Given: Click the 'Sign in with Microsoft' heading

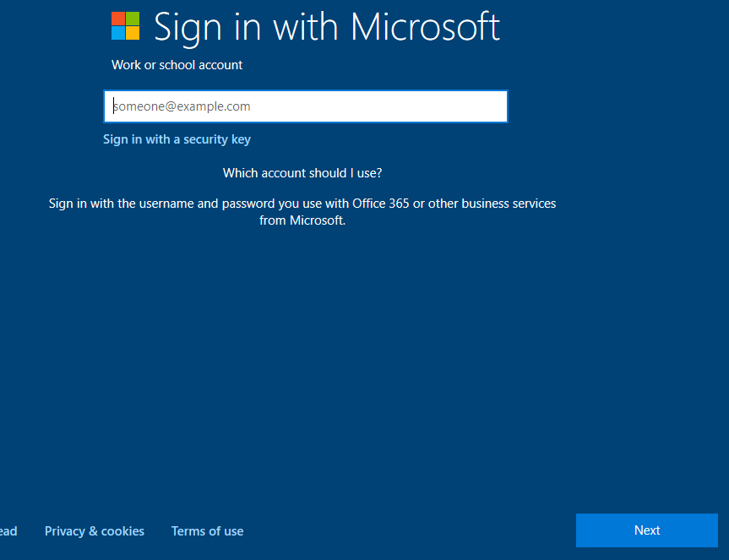Looking at the screenshot, I should click(x=327, y=27).
